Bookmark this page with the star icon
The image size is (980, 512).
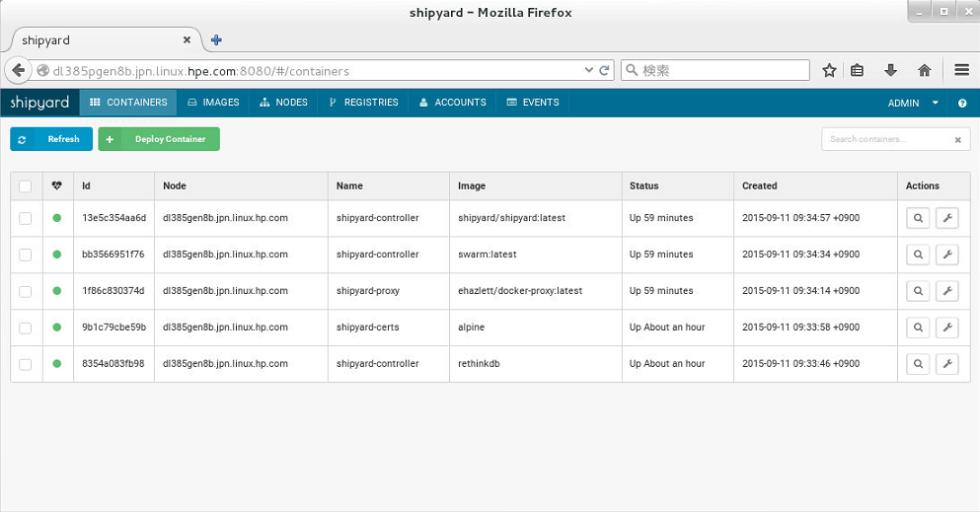click(829, 70)
